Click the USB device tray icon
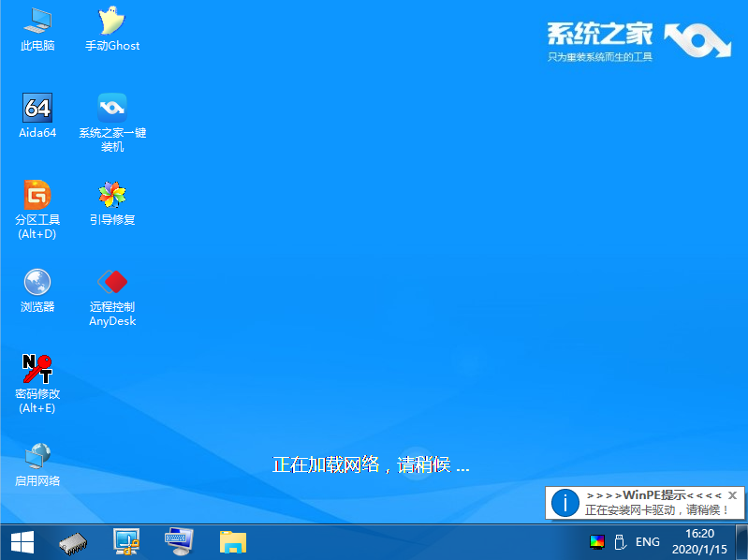Image resolution: width=748 pixels, height=560 pixels. [620, 542]
